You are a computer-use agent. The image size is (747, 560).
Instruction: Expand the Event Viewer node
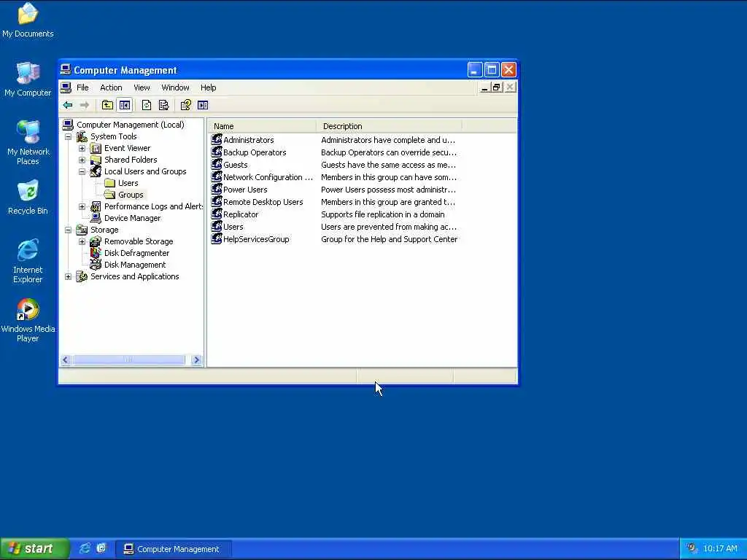point(82,148)
